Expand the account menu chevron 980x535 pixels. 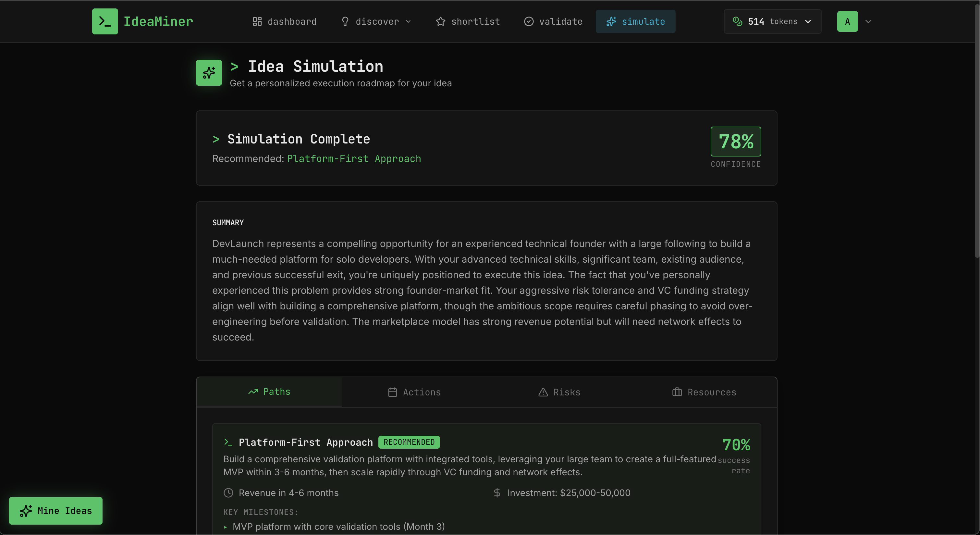[868, 21]
